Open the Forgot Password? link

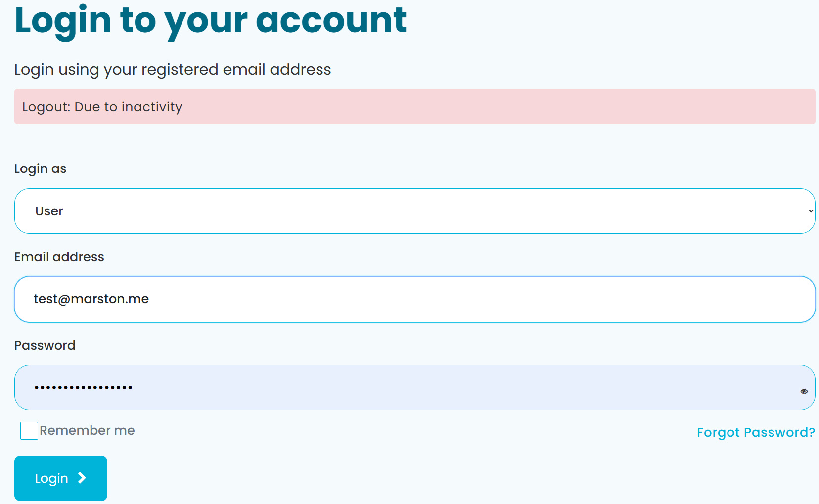(756, 432)
